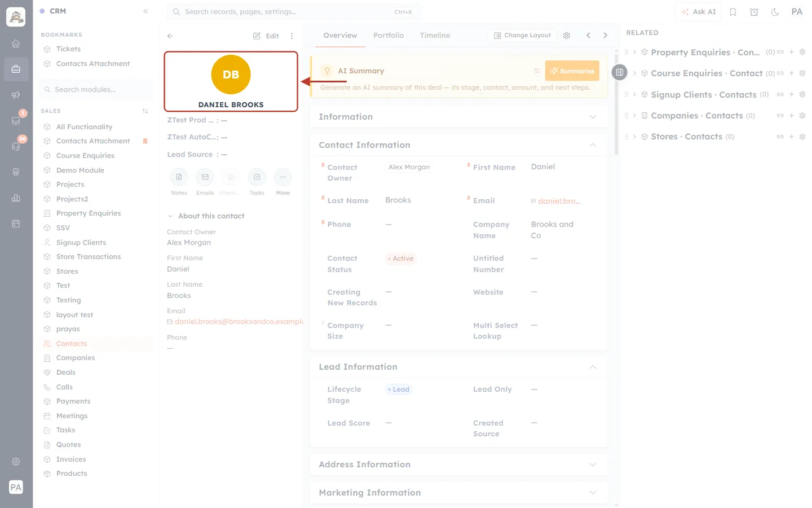Image resolution: width=812 pixels, height=508 pixels.
Task: Click the Search modules field
Action: click(96, 90)
